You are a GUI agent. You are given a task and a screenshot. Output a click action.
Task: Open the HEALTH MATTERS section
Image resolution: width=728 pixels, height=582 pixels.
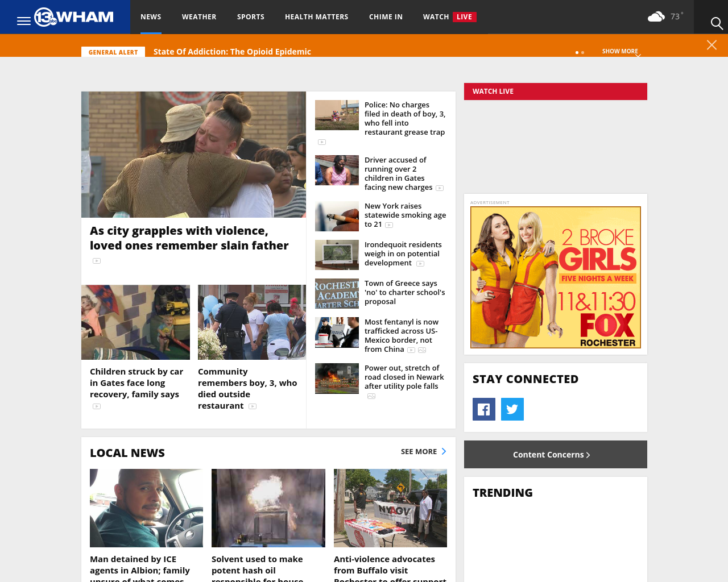[x=316, y=16]
